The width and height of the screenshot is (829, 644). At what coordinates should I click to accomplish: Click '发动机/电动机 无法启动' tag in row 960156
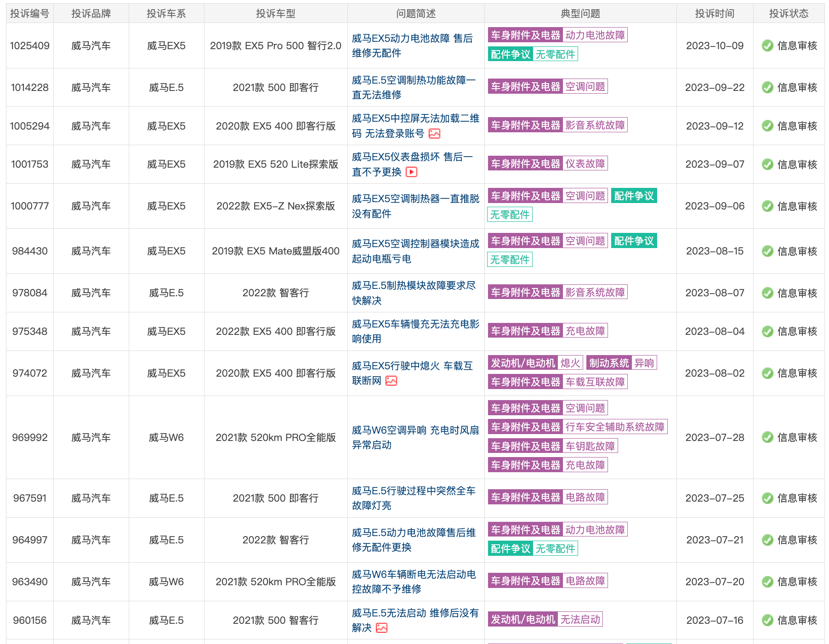(545, 620)
